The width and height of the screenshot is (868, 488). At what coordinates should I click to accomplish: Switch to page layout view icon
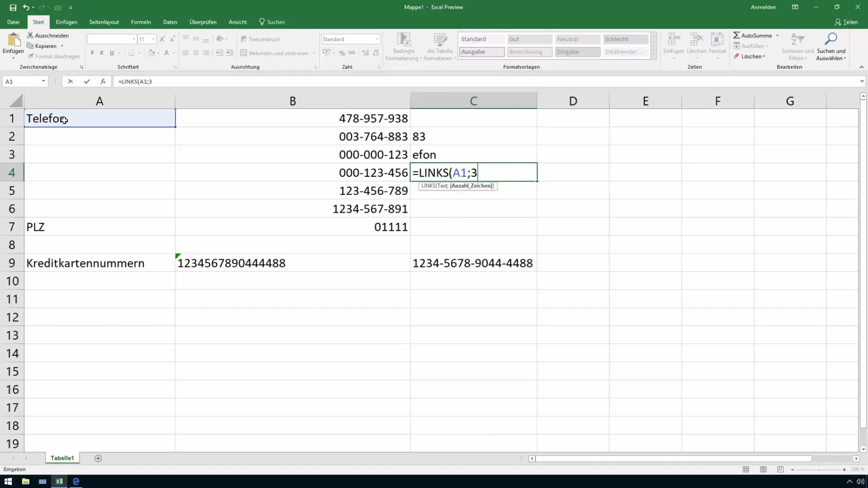click(763, 469)
